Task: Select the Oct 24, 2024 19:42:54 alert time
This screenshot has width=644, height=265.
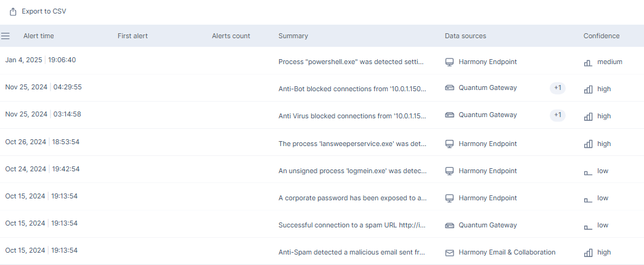Action: [43, 169]
